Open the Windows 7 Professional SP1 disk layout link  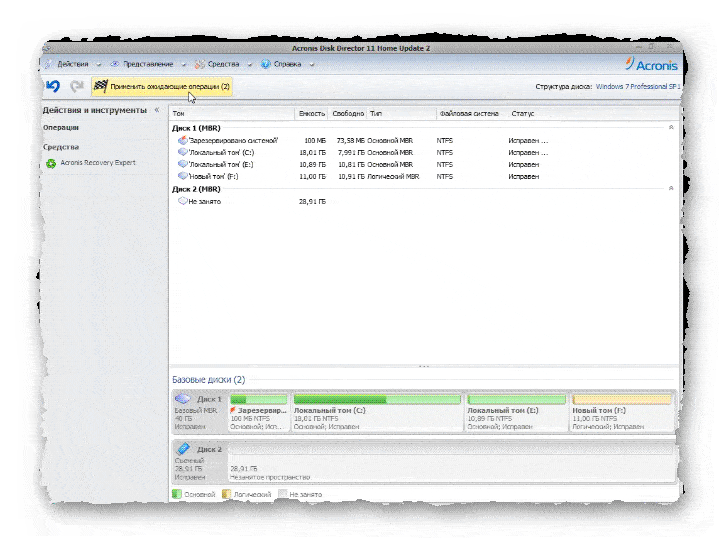coord(638,86)
